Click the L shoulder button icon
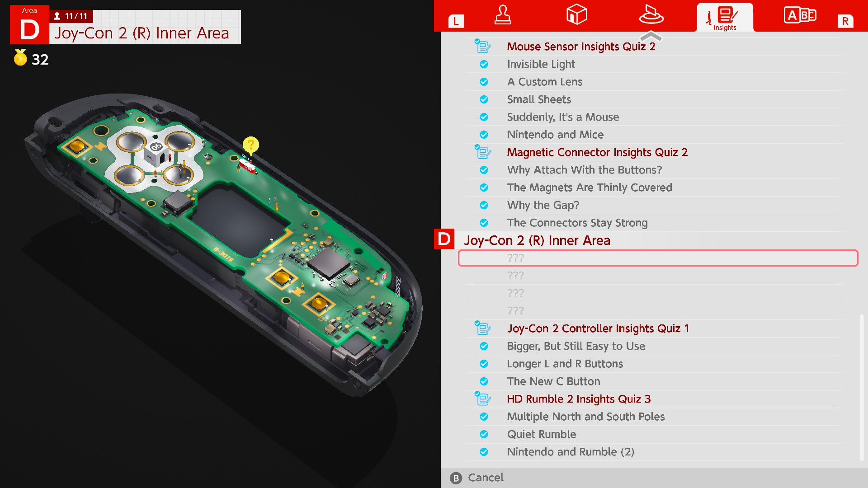Screen dimensions: 868x488 (x=456, y=21)
